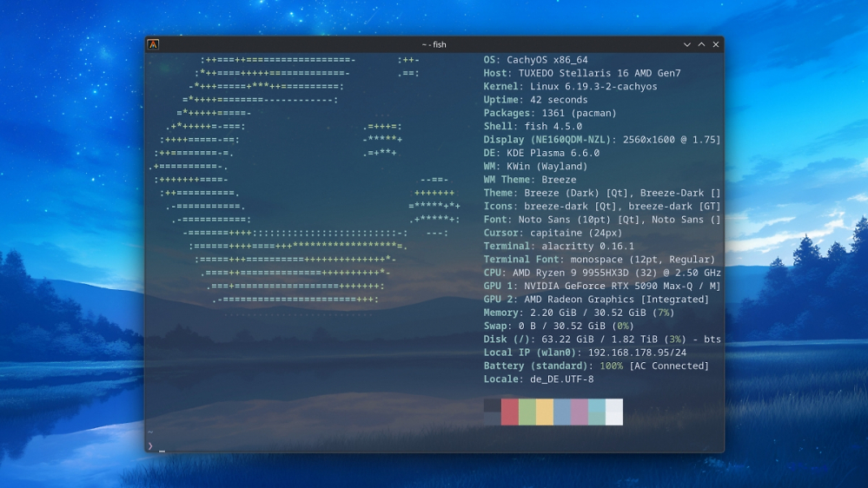
Task: Click the '~ - fish' window title
Action: coord(434,44)
